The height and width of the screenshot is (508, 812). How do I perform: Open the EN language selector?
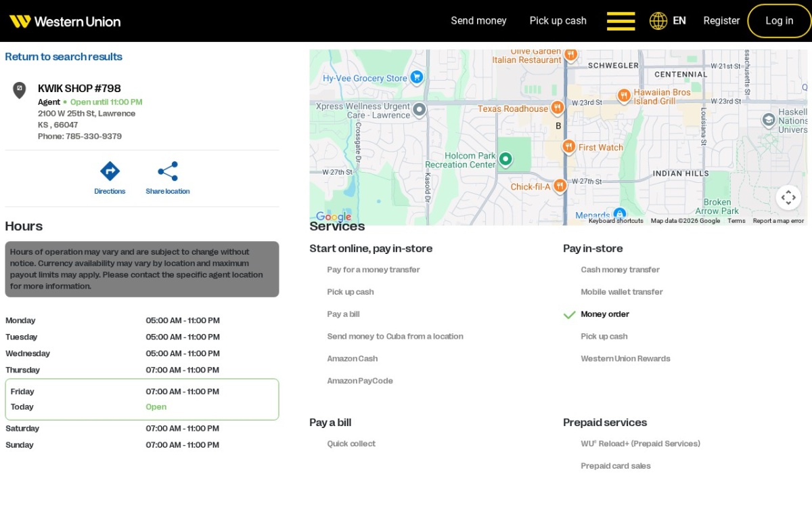point(679,21)
